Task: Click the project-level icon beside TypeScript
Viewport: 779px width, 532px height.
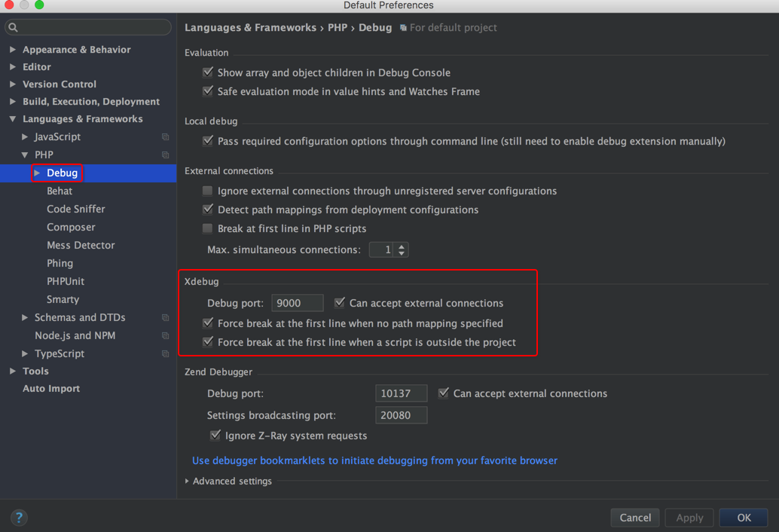Action: pos(165,354)
